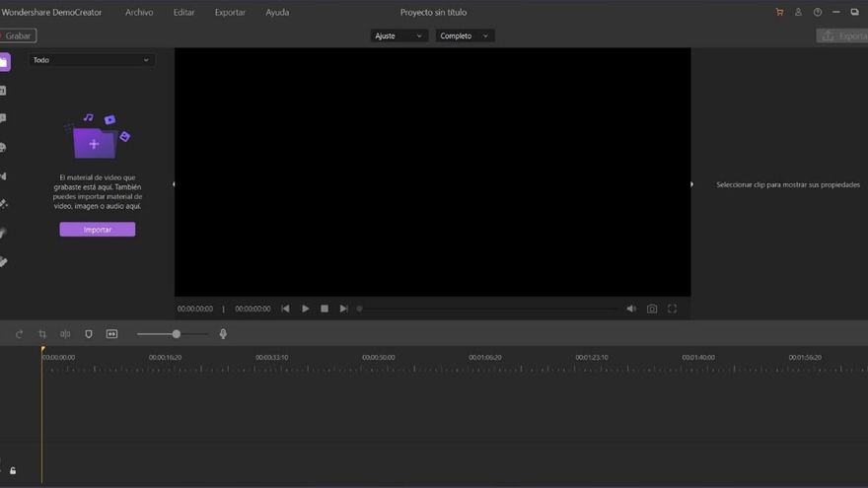Open the Completo quality dropdown
Screen dimensions: 868x488
point(465,35)
